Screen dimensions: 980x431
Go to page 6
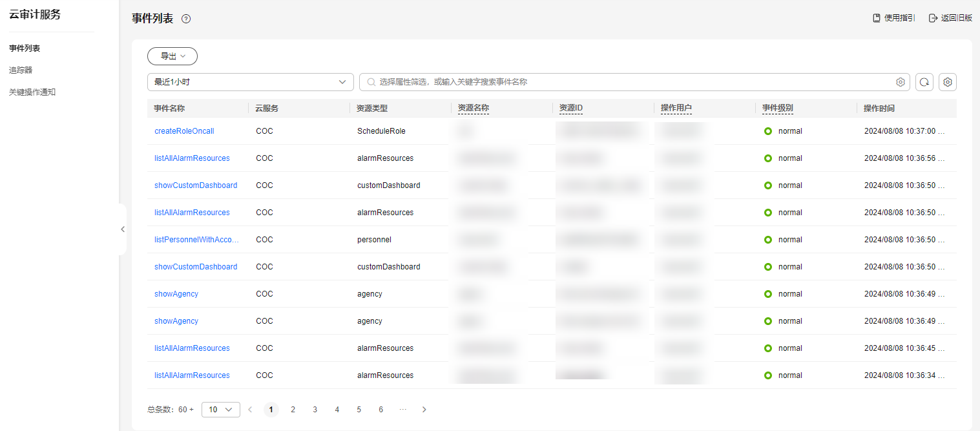[x=381, y=410]
